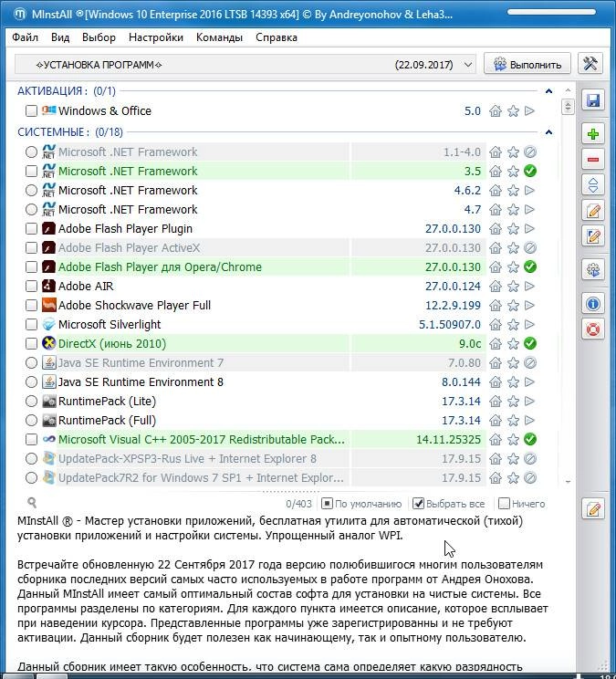The image size is (616, 679).
Task: Click the magnifier search icon
Action: pos(32,502)
